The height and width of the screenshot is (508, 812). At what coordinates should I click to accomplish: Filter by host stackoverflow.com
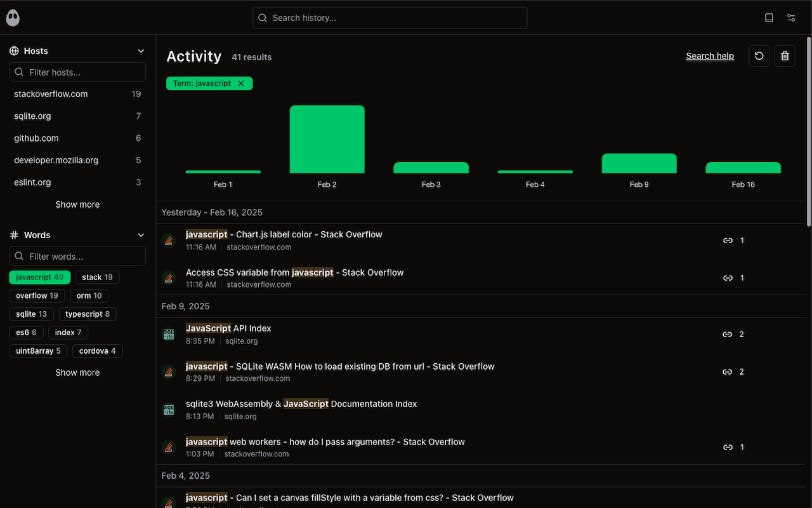77,94
